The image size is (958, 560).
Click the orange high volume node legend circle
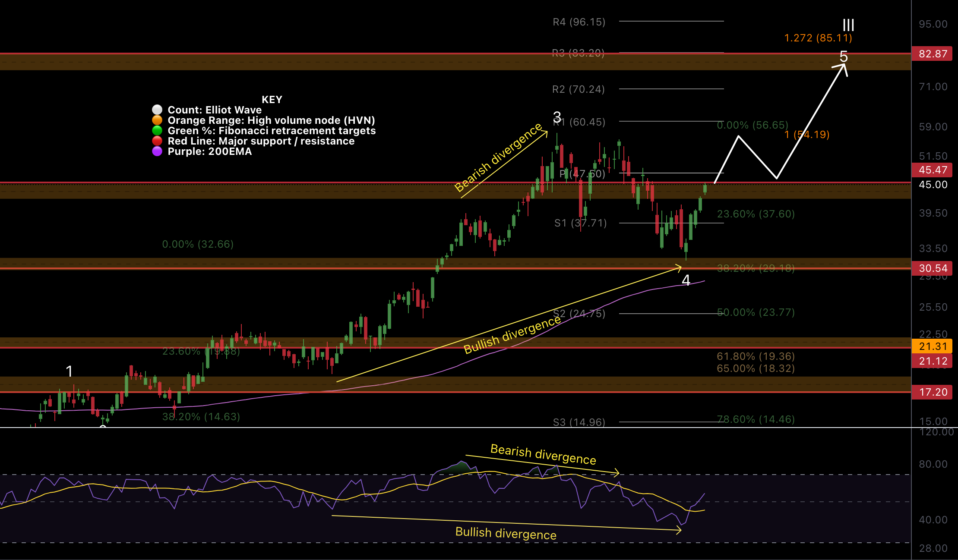point(157,120)
